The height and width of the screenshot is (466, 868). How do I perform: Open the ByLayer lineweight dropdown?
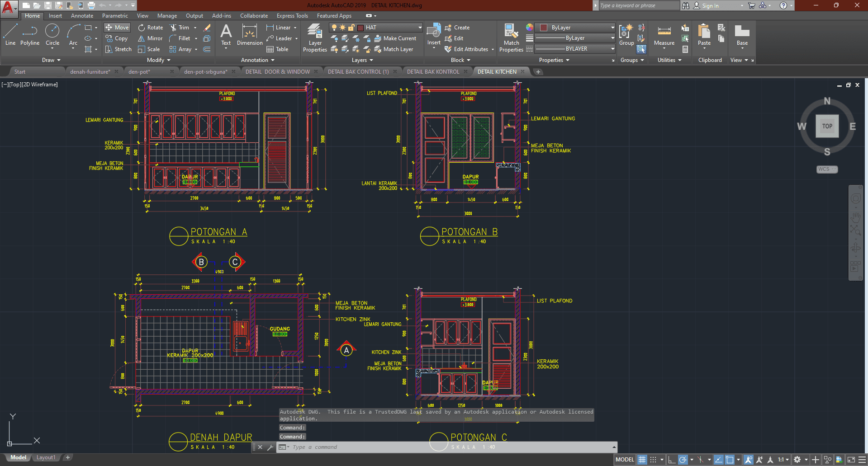612,38
